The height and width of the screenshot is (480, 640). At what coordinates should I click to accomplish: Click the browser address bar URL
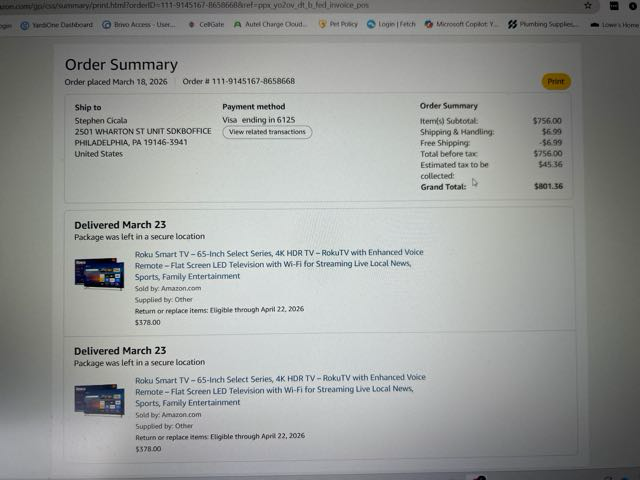tap(184, 6)
